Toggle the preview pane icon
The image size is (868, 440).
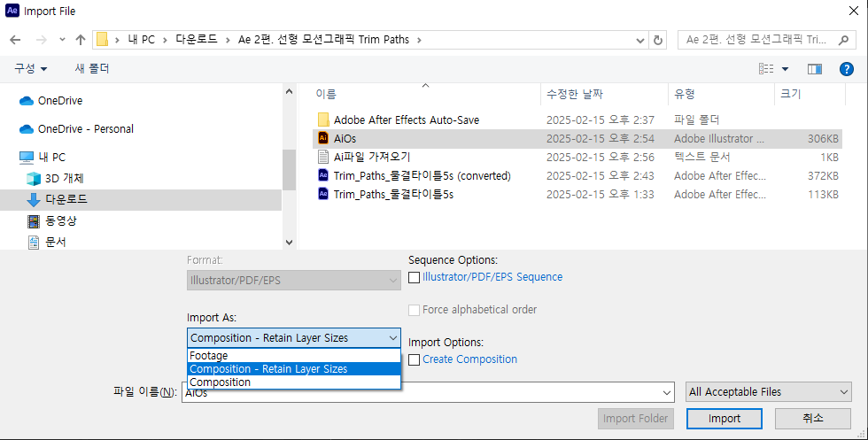815,69
